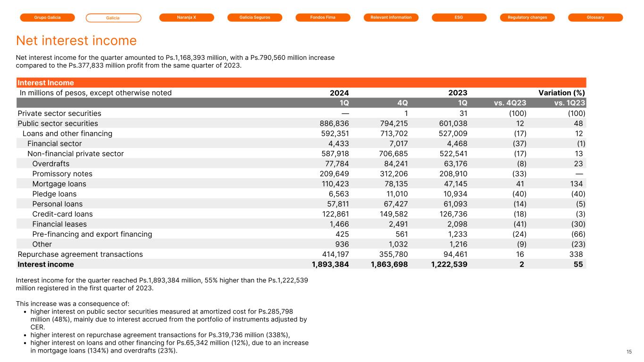The height and width of the screenshot is (362, 644).
Task: Click the Net interest income heading
Action: click(x=76, y=41)
